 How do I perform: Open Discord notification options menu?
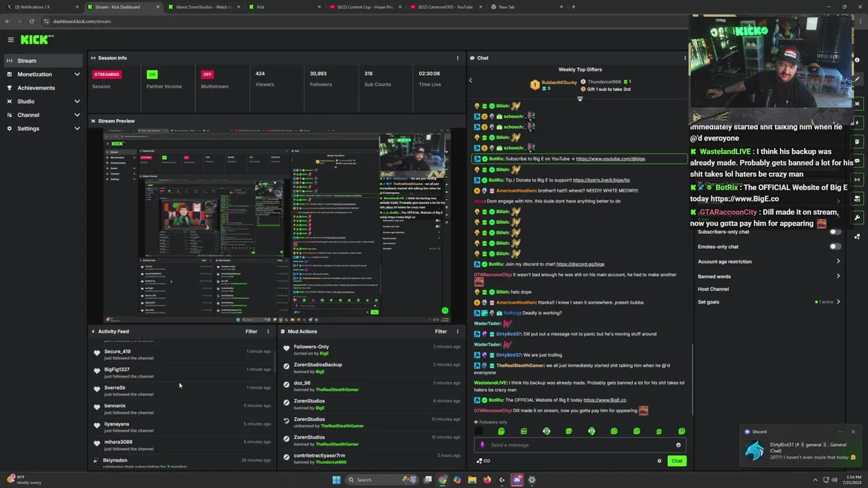pos(840,432)
